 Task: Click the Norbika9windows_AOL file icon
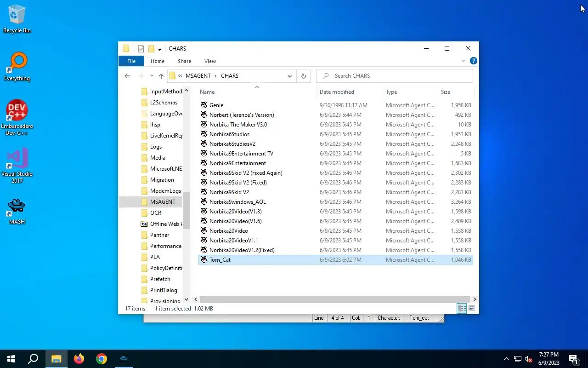[204, 201]
